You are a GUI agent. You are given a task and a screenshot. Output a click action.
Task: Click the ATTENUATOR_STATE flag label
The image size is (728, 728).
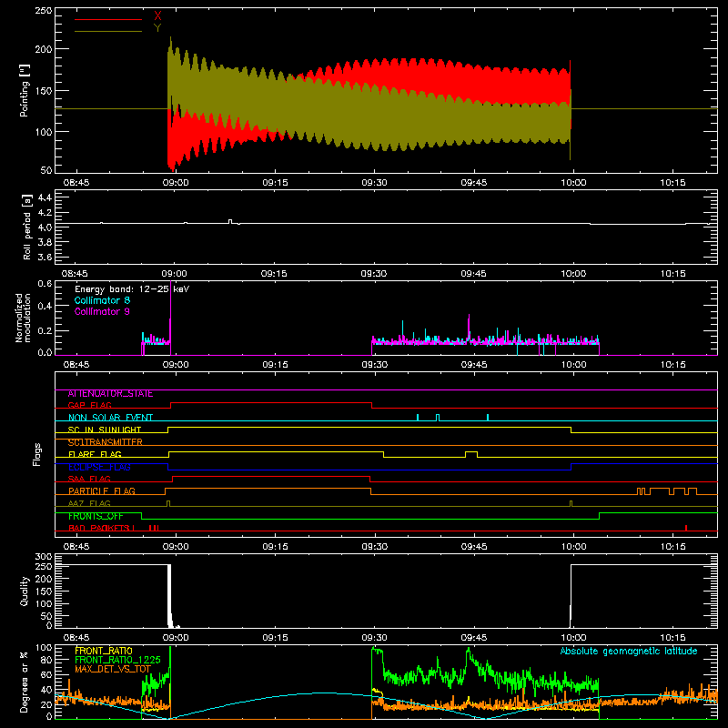coord(110,393)
